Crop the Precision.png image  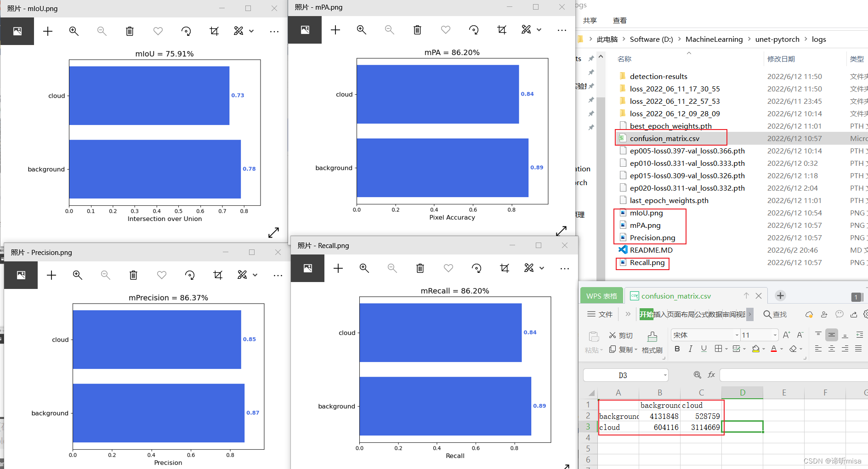tap(218, 275)
